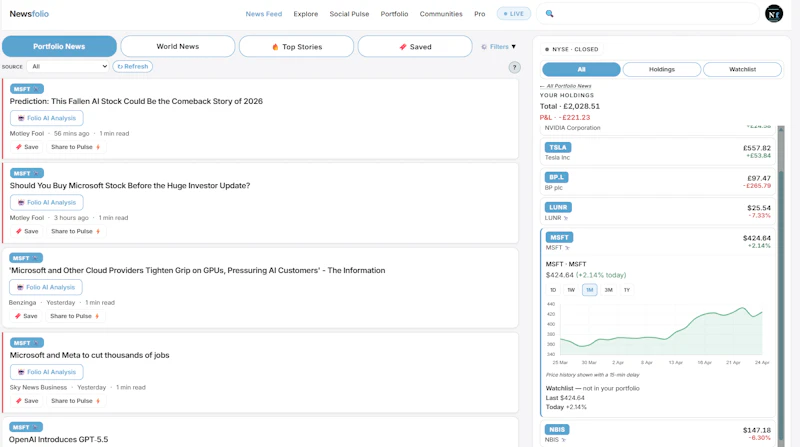
Task: Share Microsoft and Meta jobs article to Pulse
Action: [x=76, y=401]
